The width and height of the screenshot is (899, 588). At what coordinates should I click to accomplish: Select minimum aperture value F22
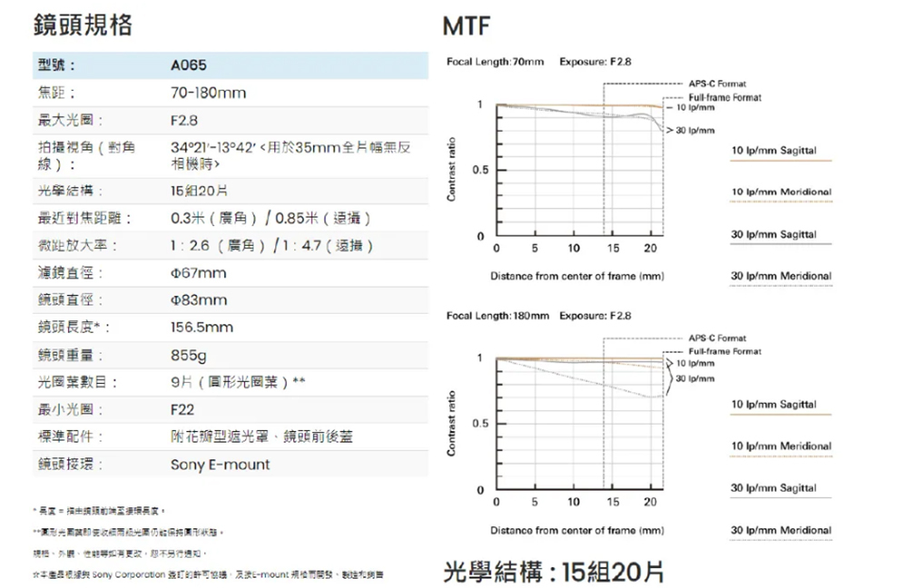click(x=183, y=410)
